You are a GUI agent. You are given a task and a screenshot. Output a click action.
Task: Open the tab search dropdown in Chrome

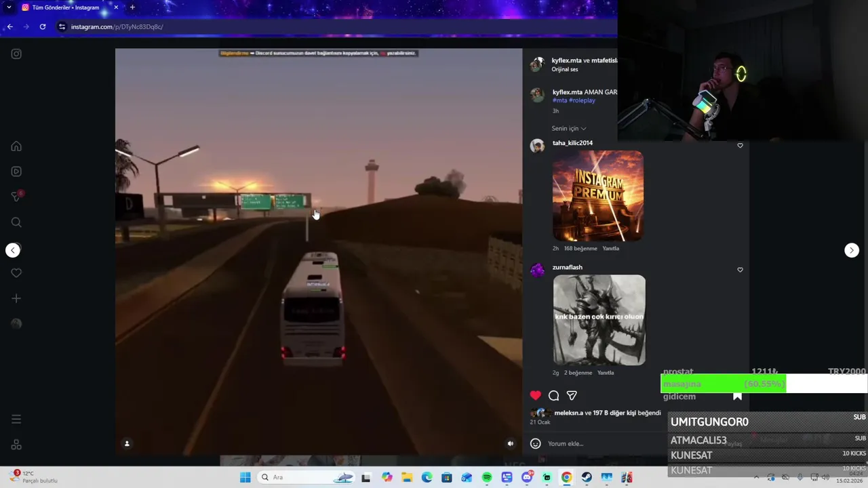tap(9, 7)
